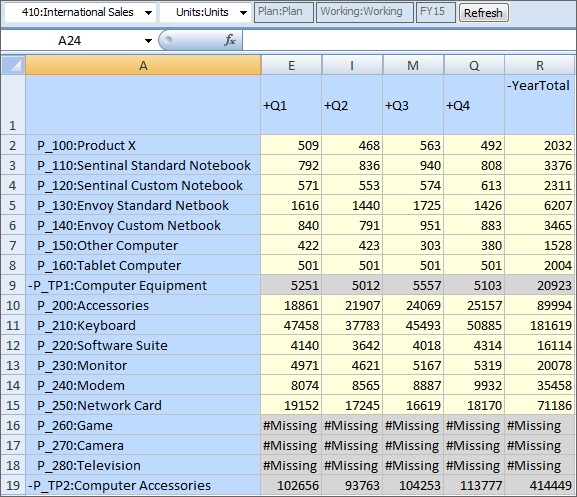Select the P_110:Sentinal Standard Notebook cell
The image size is (577, 497).
143,165
